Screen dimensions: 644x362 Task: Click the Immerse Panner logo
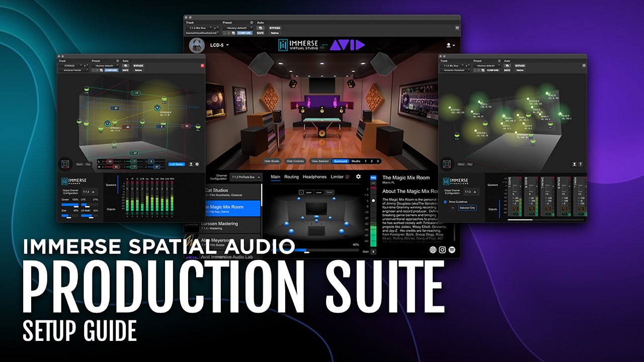(x=74, y=182)
